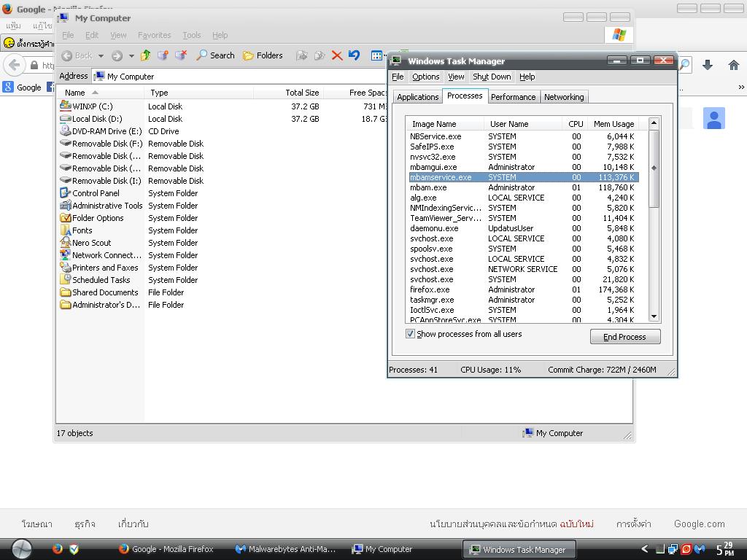The height and width of the screenshot is (560, 747).
Task: Open the Google.com link in page footer
Action: pyautogui.click(x=700, y=524)
